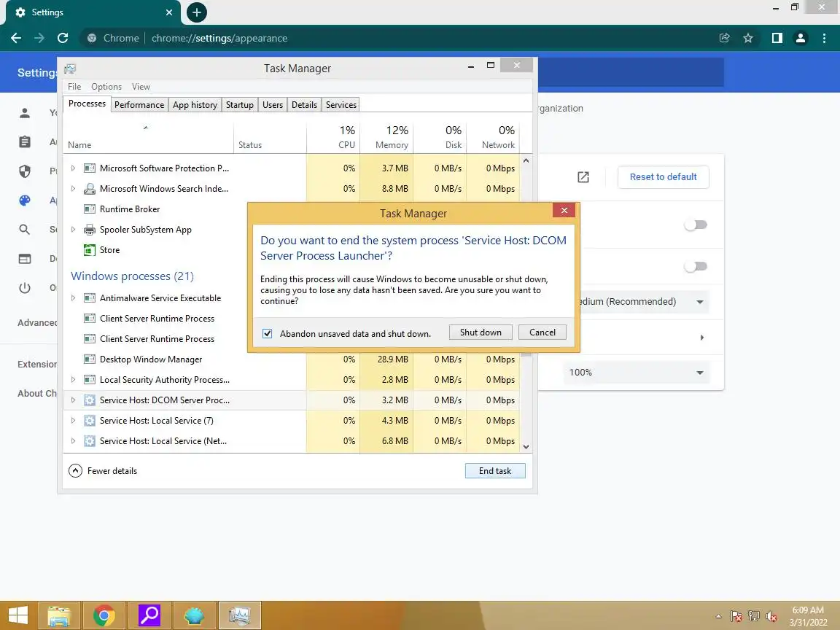Click the Task Manager taskbar icon
This screenshot has height=630, width=840.
tap(239, 616)
